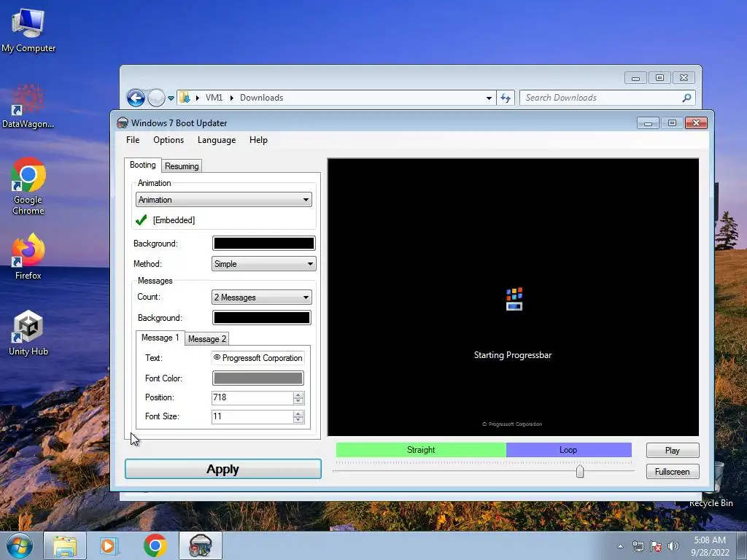Screen dimensions: 747x560
Task: Open the My Computer desktop icon
Action: pyautogui.click(x=28, y=29)
